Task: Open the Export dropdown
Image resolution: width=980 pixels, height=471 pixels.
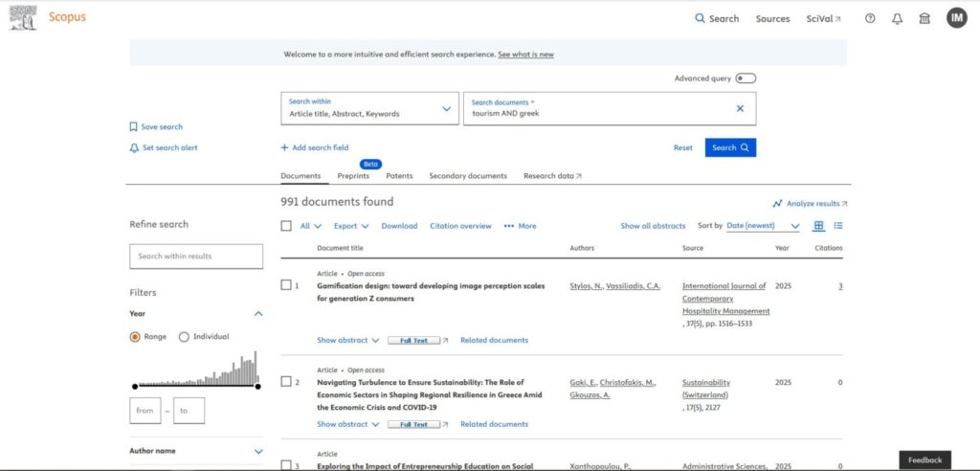Action: 351,226
